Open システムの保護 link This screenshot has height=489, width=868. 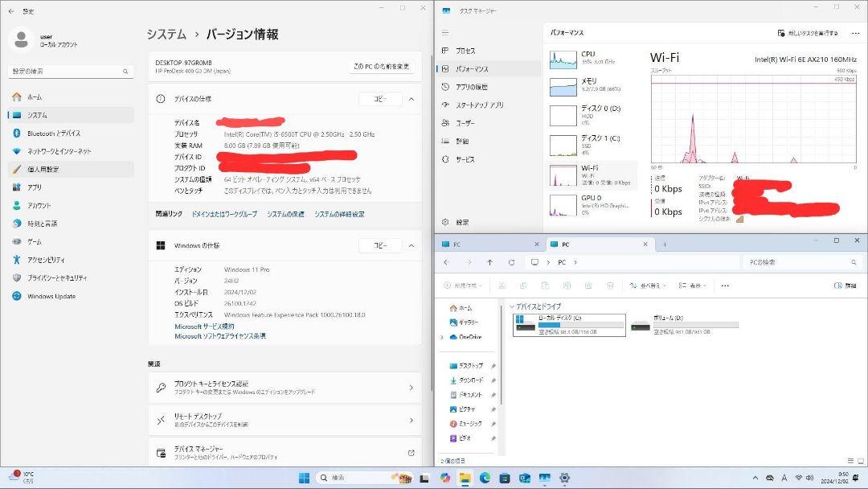285,214
